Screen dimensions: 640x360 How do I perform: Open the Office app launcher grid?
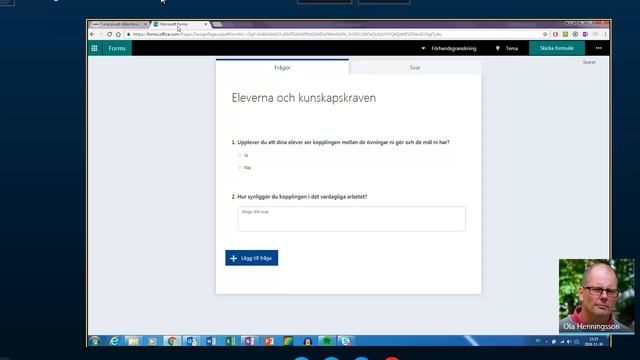(x=94, y=48)
